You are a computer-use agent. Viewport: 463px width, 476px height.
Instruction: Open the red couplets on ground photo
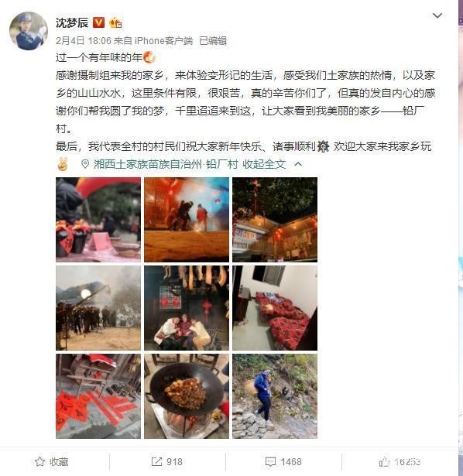[x=98, y=396]
